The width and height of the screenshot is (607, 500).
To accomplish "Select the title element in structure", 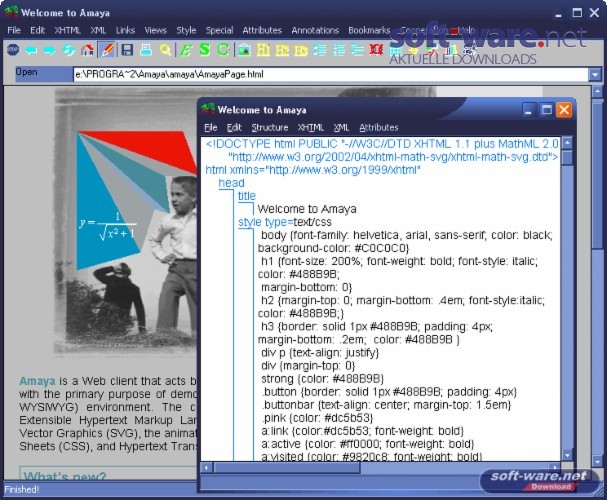I will point(247,196).
